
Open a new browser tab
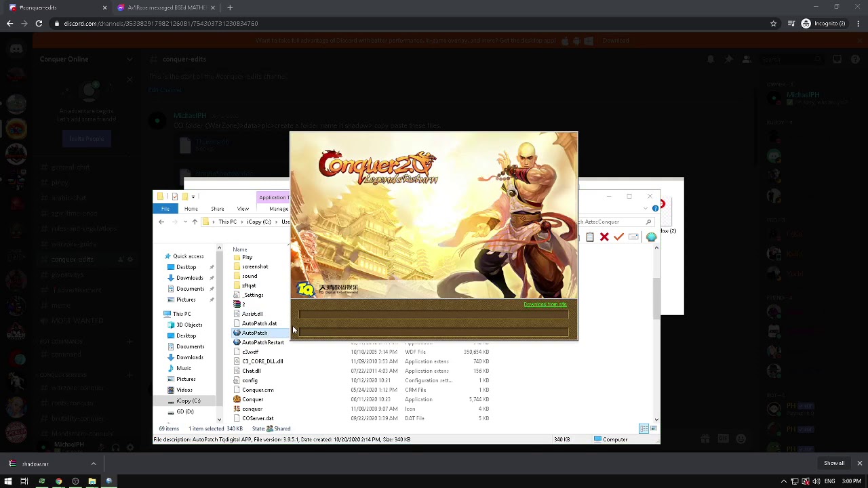pyautogui.click(x=230, y=7)
